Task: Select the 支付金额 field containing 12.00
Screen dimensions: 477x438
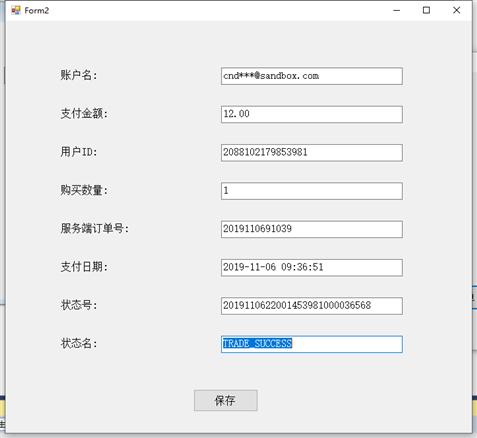Action: tap(312, 114)
